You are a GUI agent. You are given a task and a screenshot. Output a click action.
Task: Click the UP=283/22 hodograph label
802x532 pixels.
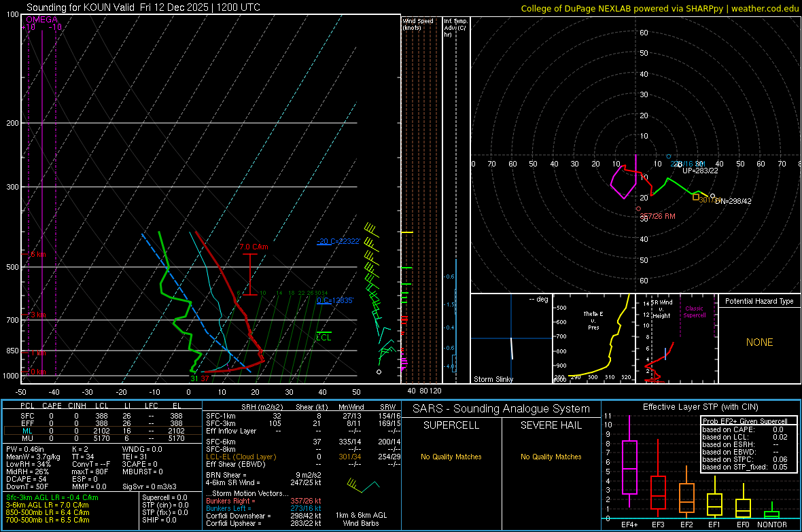point(700,171)
